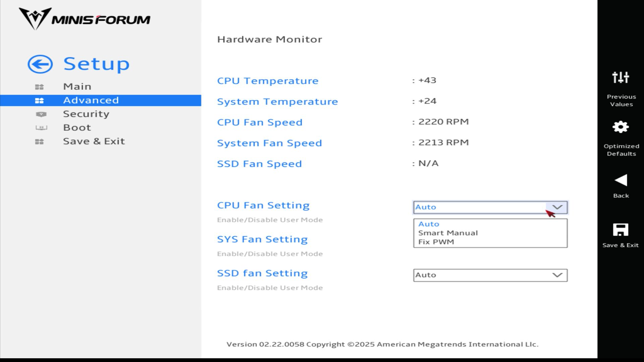Viewport: 644px width, 362px height.
Task: Click the Back triangle icon
Action: [x=621, y=180]
